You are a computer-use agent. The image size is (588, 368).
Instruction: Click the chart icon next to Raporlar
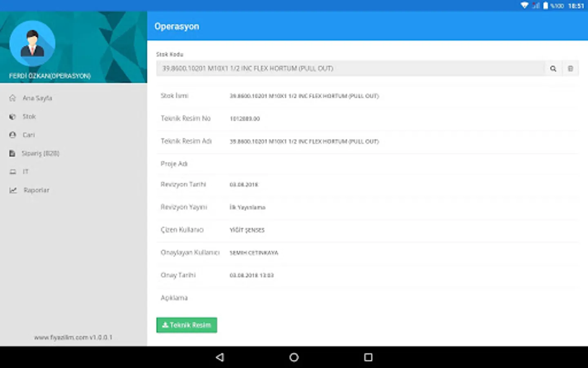click(x=13, y=190)
